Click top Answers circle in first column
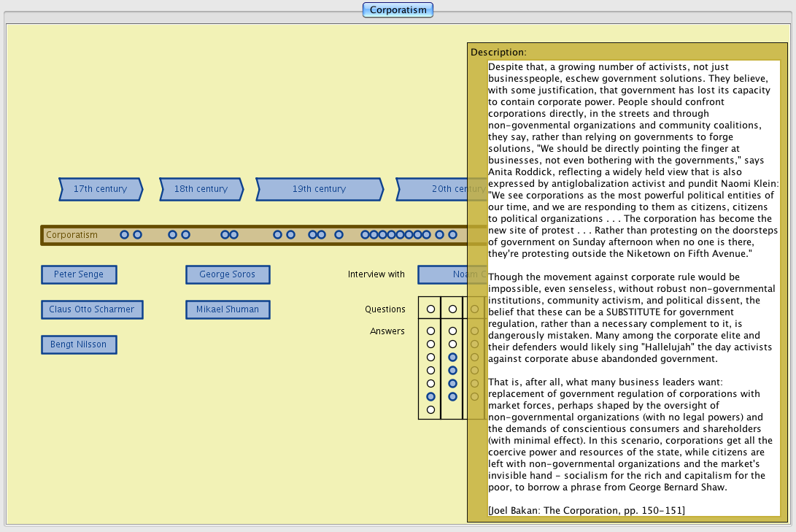The image size is (796, 532). pos(430,331)
